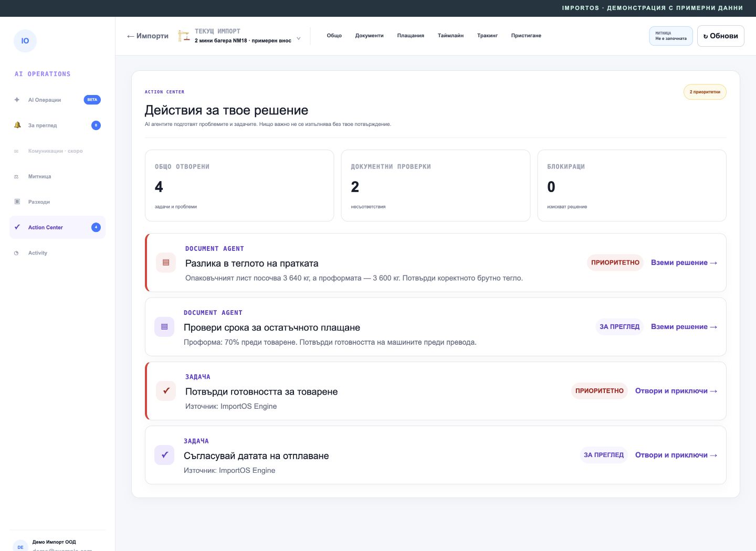Image resolution: width=756 pixels, height=551 pixels.
Task: Click Отвори и приключи for sailing date
Action: point(676,455)
